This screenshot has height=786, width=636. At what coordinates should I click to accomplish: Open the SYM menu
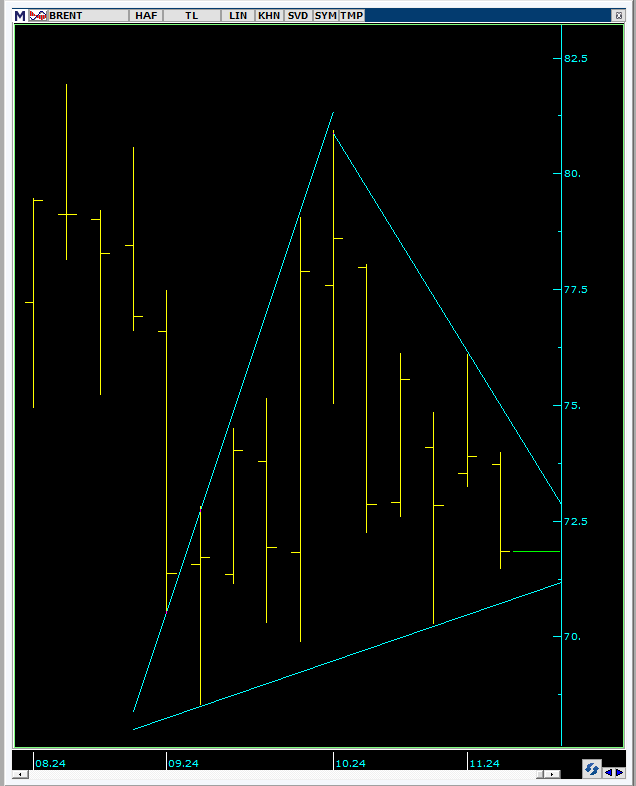(326, 16)
